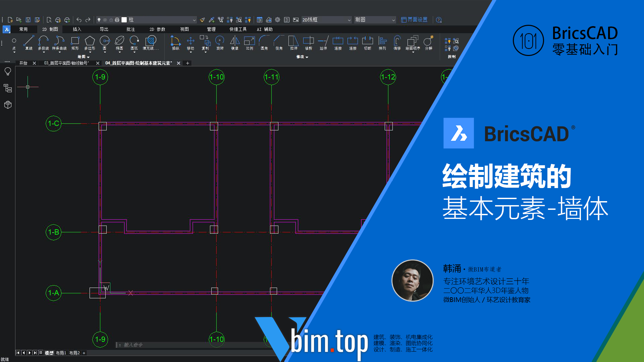
Task: Click the 界面设置 button
Action: coord(414,20)
